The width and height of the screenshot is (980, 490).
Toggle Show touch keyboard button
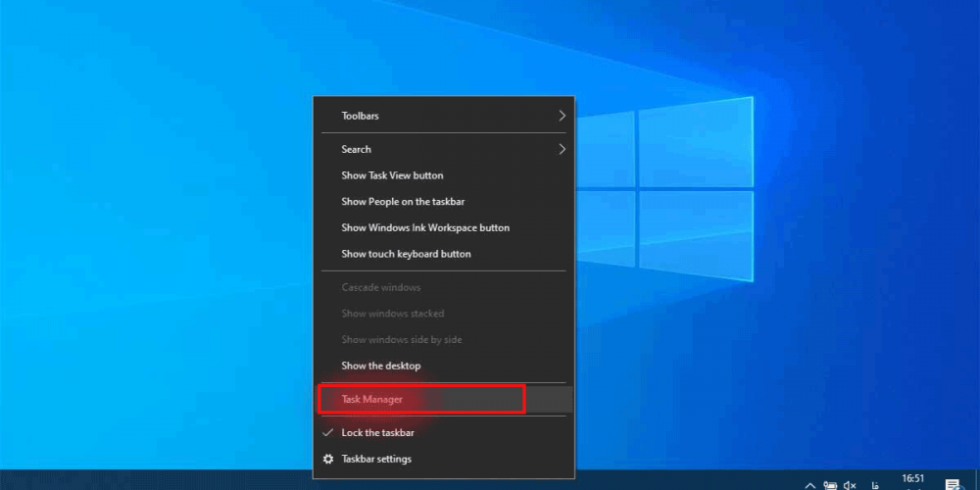[443, 255]
